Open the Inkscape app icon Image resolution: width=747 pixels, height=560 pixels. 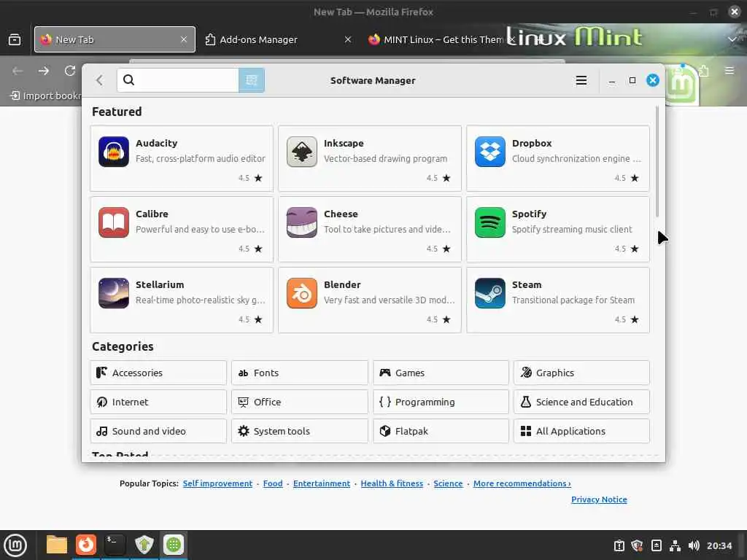click(x=301, y=152)
